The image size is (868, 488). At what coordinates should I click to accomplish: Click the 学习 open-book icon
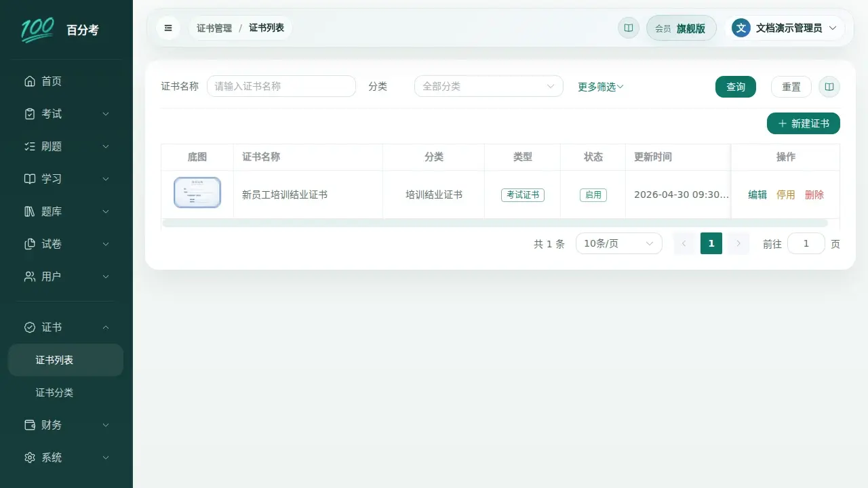point(30,179)
